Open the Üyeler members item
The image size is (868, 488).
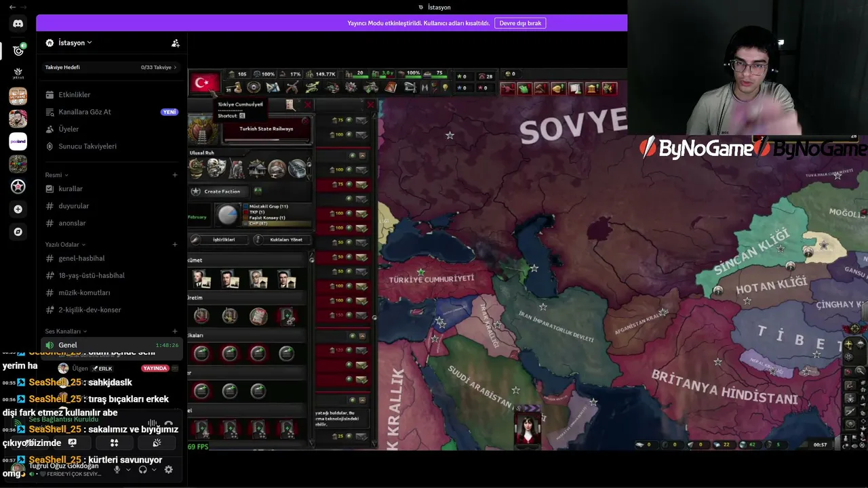coord(111,129)
